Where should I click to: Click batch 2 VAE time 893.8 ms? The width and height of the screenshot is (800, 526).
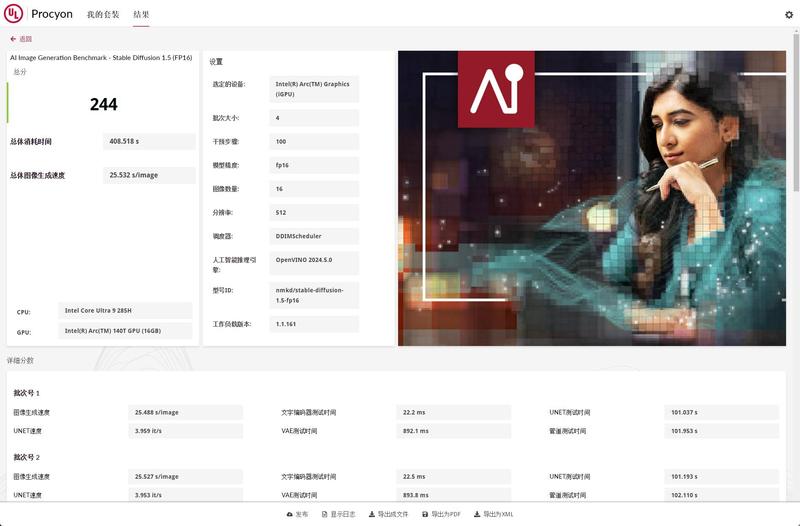coord(454,495)
